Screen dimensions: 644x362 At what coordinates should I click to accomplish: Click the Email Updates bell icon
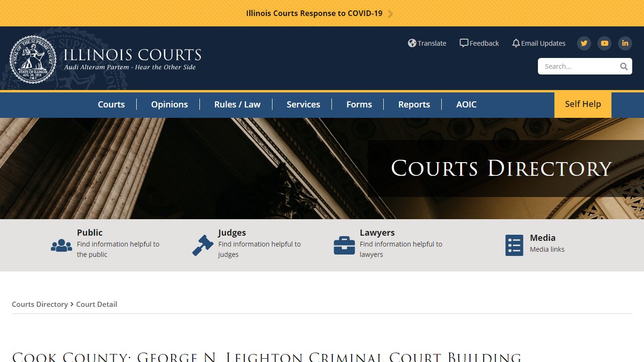click(x=515, y=42)
